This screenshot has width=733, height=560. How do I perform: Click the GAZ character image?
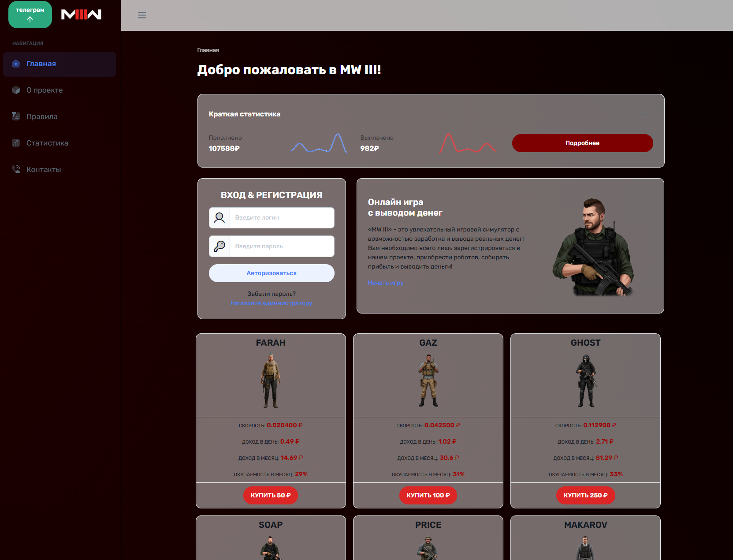[x=428, y=381]
